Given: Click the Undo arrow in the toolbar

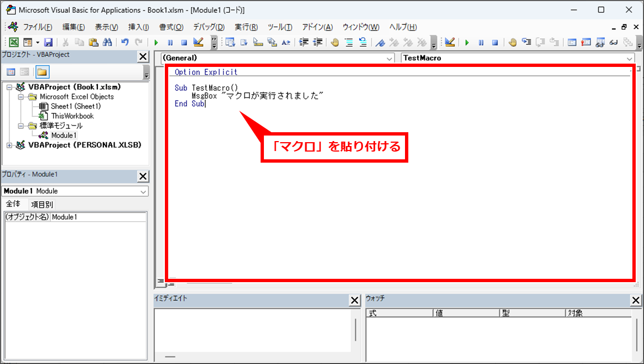Looking at the screenshot, I should (x=125, y=42).
